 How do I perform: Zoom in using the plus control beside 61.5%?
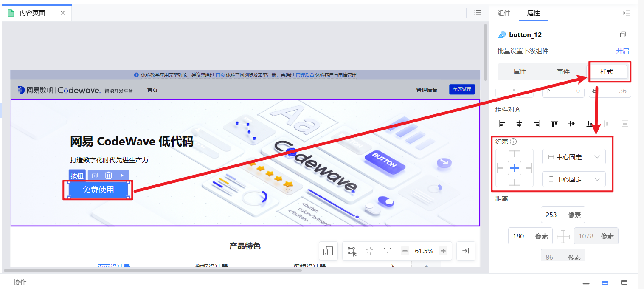tap(443, 251)
